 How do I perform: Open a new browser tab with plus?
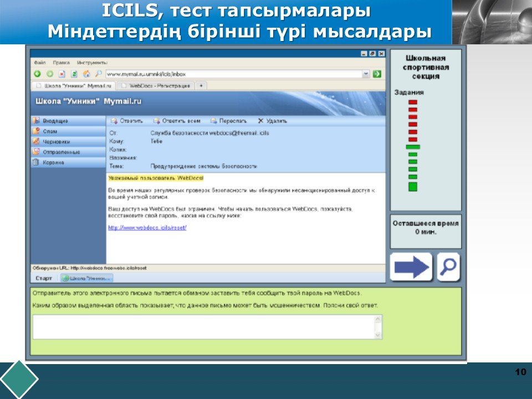(201, 86)
